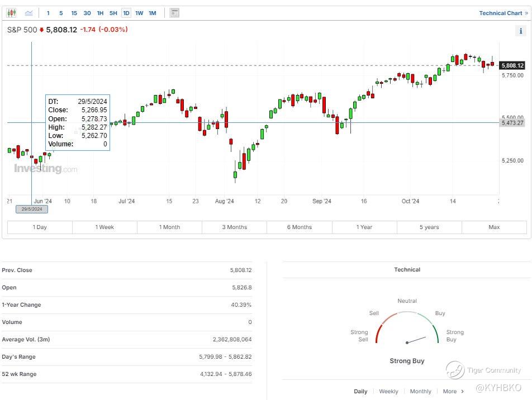Select the 1W interval
This screenshot has height=400, width=532.
coord(139,13)
